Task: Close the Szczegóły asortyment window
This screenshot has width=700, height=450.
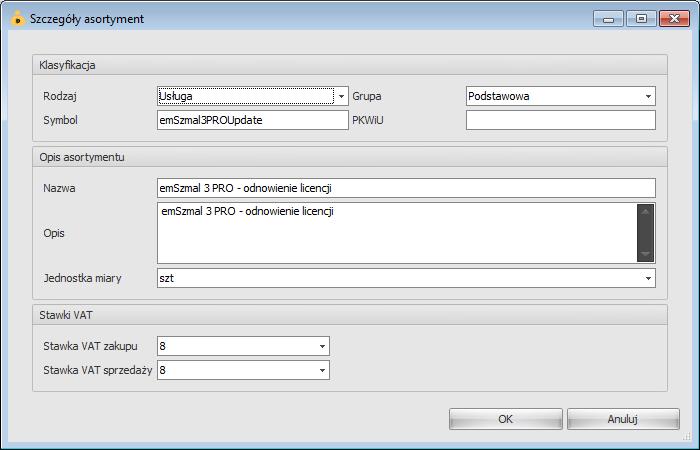Action: tap(675, 19)
